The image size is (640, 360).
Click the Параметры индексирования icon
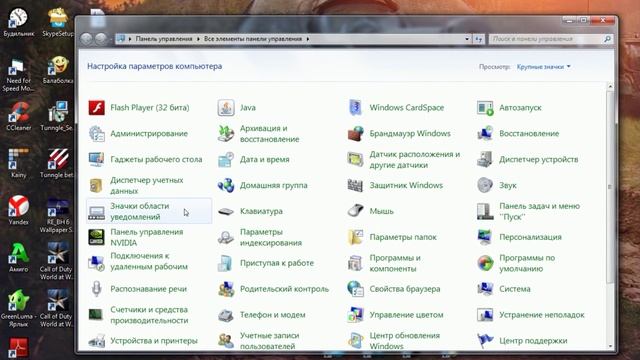pyautogui.click(x=226, y=237)
